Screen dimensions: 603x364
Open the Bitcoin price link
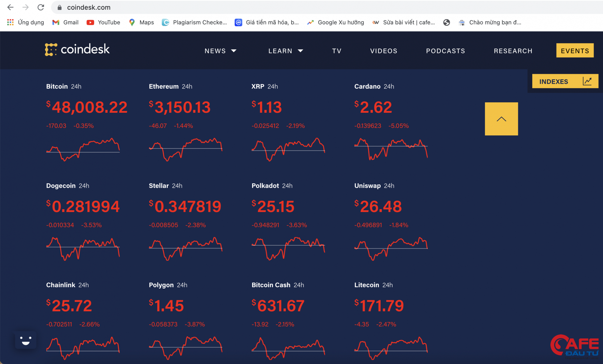click(57, 86)
